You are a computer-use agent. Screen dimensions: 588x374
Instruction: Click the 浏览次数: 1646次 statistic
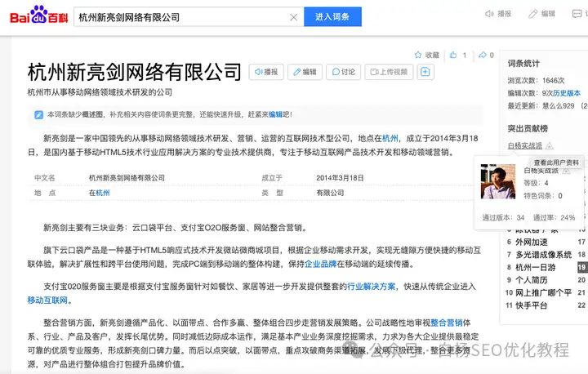click(536, 81)
